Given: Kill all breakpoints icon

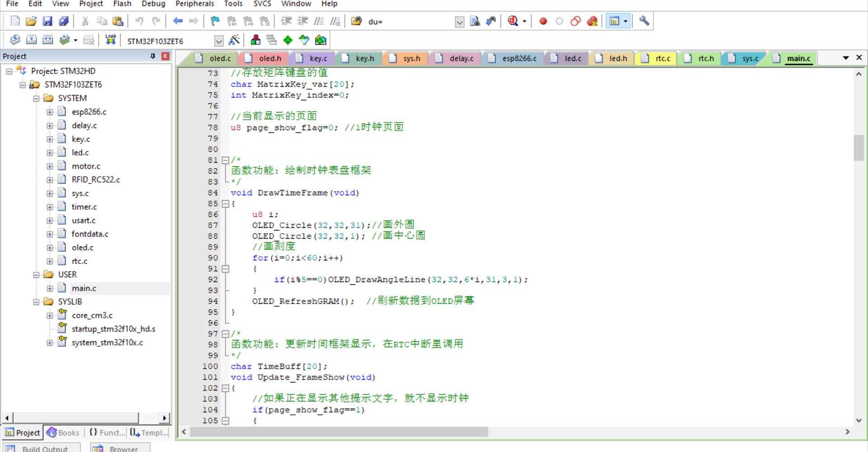Looking at the screenshot, I should pos(592,21).
